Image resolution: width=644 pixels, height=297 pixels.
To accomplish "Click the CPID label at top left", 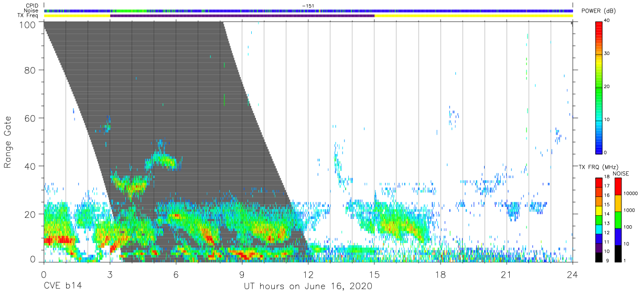I will pyautogui.click(x=32, y=6).
